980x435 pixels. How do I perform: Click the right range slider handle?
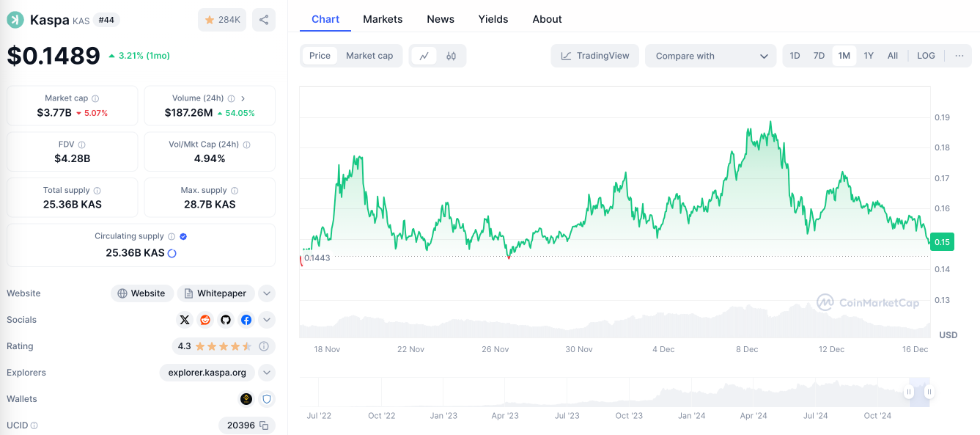[x=929, y=392]
